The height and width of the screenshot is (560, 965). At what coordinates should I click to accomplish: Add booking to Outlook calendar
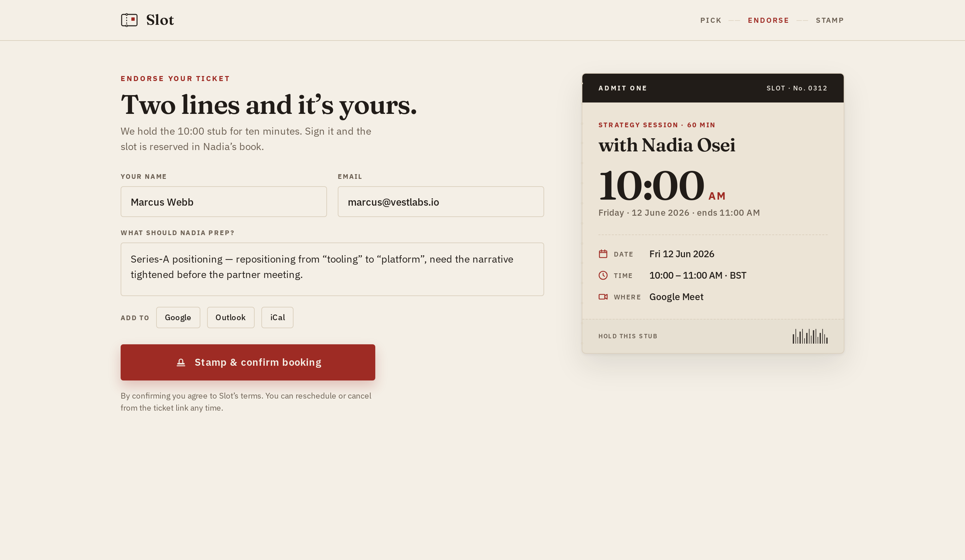tap(231, 317)
